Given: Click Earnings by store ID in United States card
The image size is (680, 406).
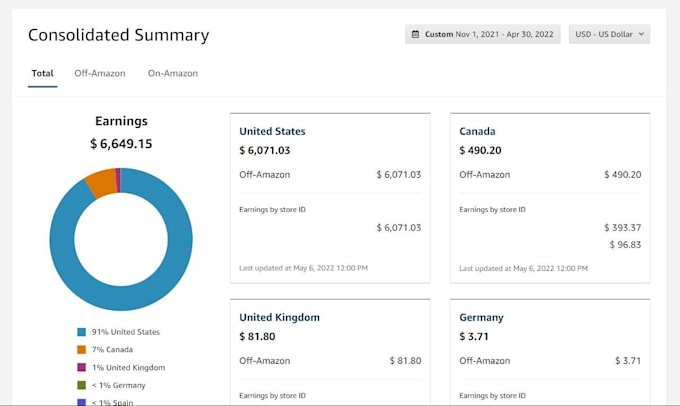Looking at the screenshot, I should pyautogui.click(x=272, y=210).
